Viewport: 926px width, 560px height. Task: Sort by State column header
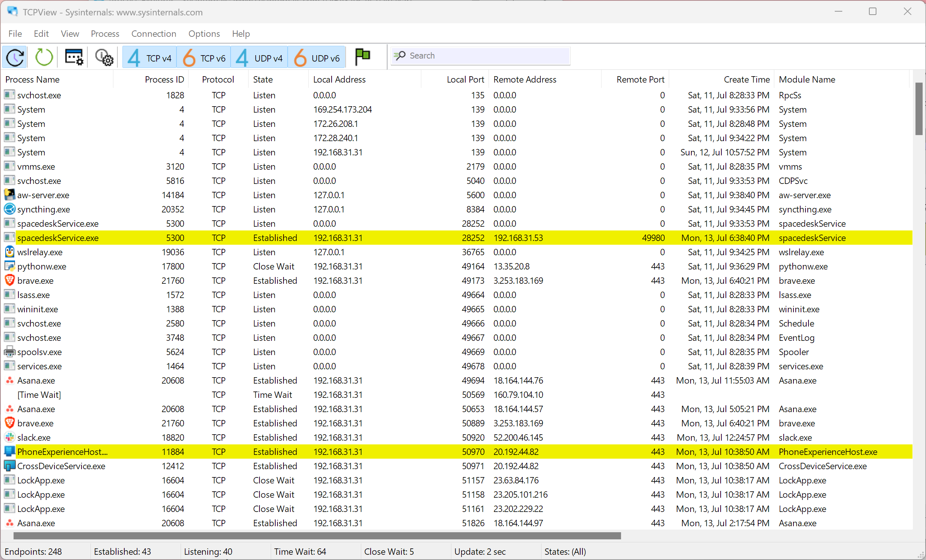[278, 79]
